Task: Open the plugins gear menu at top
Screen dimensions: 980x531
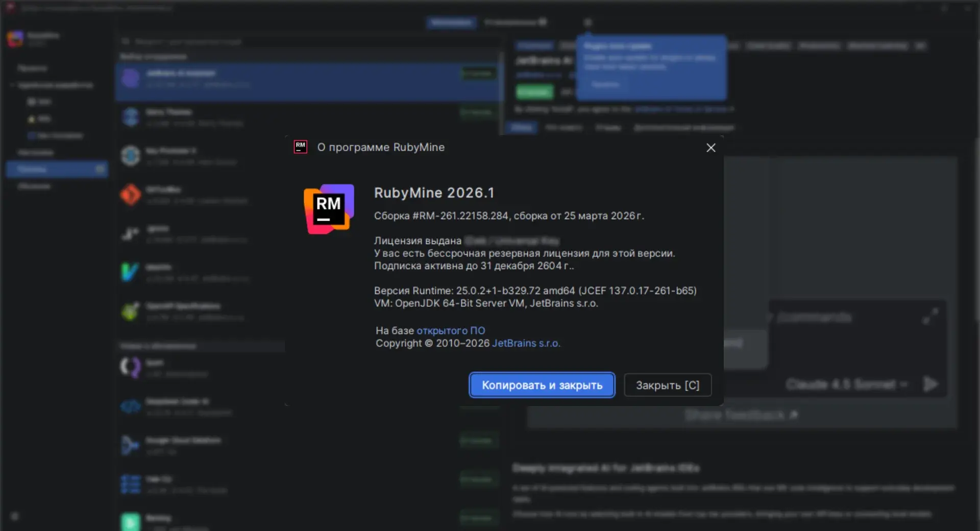Action: point(587,22)
